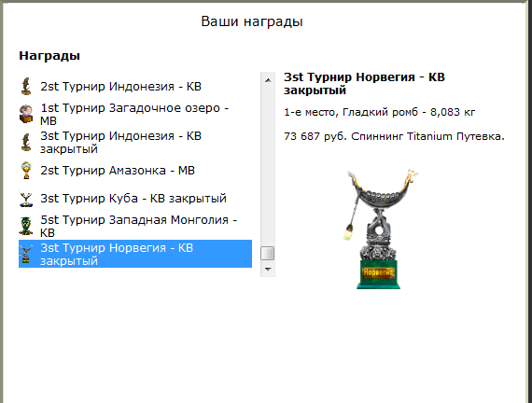Select award 2st Турнир Амазонка - МВ
The width and height of the screenshot is (532, 403).
tap(135, 170)
